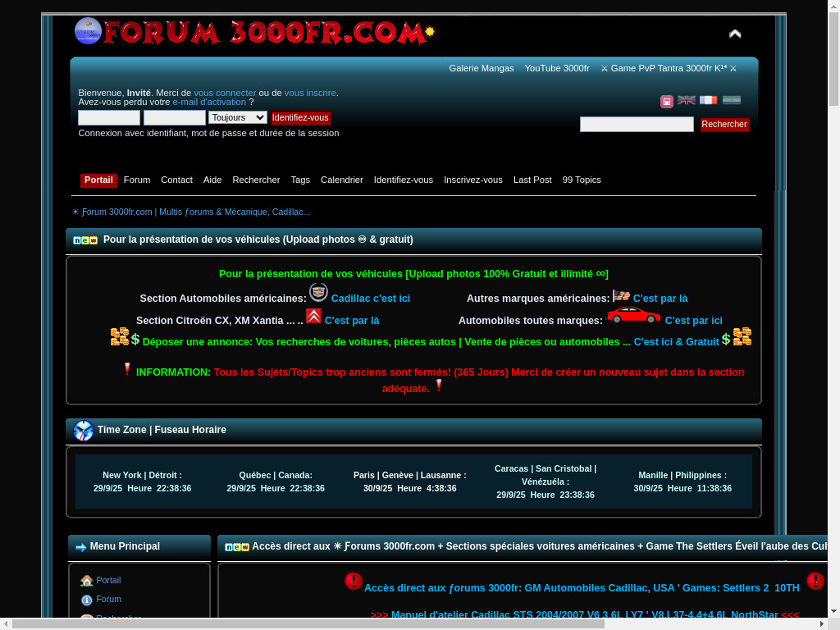Click the 'new' badge before vehicle presentation header
Viewport: 840px width, 630px height.
(x=85, y=240)
